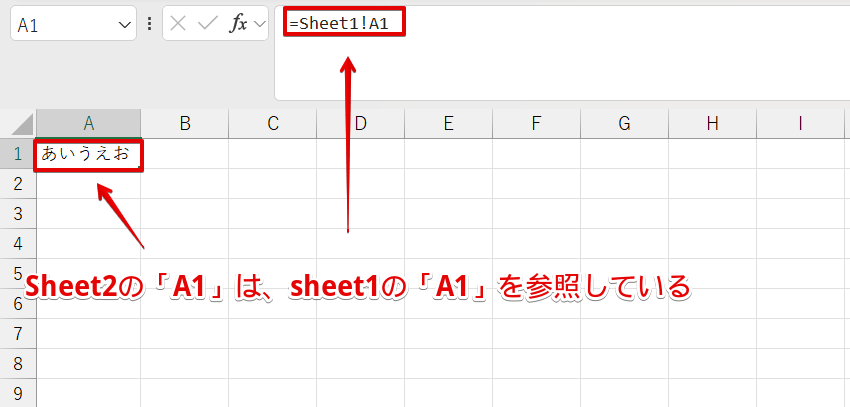Image resolution: width=850 pixels, height=407 pixels.
Task: Select column G header
Action: (x=624, y=124)
